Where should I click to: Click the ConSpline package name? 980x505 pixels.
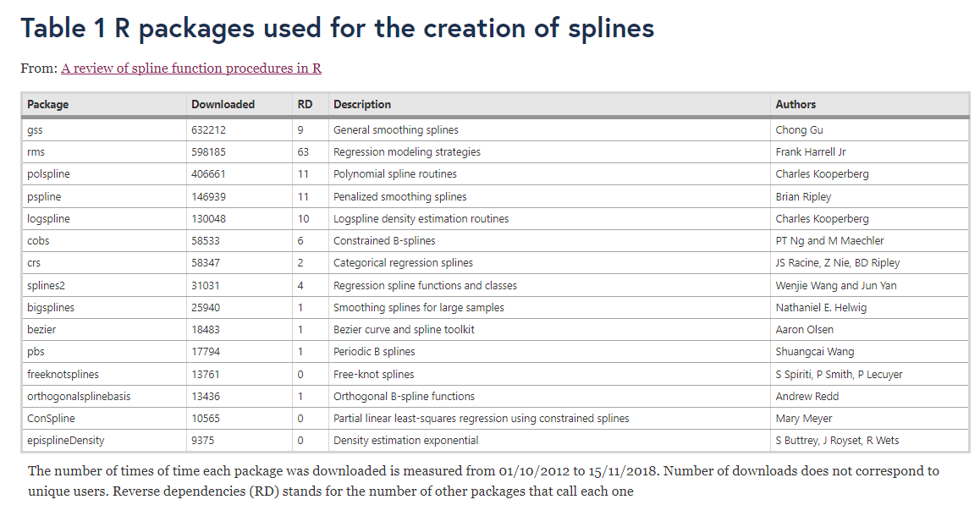pyautogui.click(x=51, y=418)
